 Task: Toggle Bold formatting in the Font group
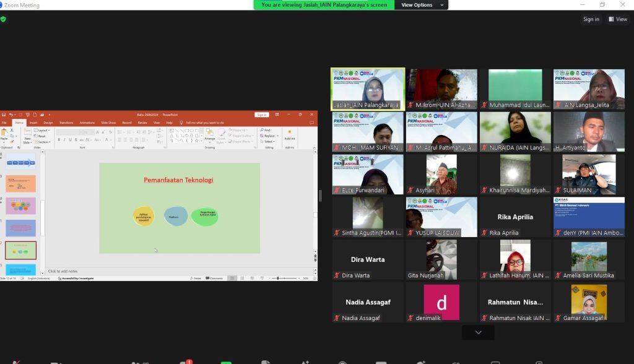point(58,140)
